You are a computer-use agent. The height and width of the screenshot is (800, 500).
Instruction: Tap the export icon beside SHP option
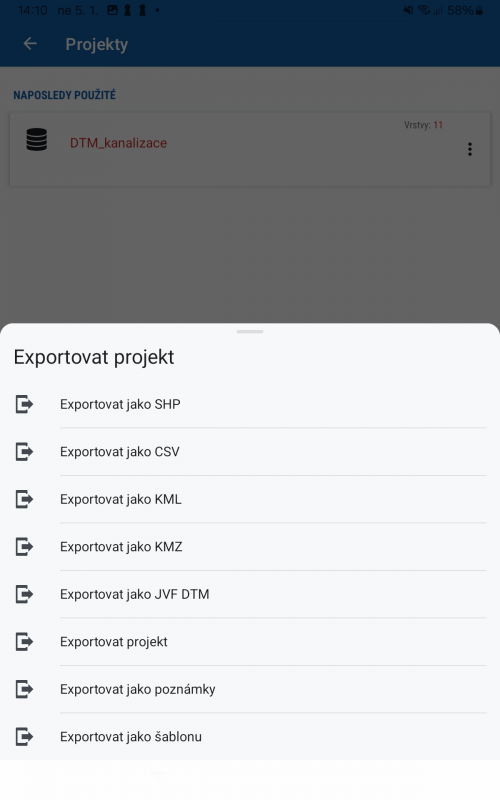24,404
